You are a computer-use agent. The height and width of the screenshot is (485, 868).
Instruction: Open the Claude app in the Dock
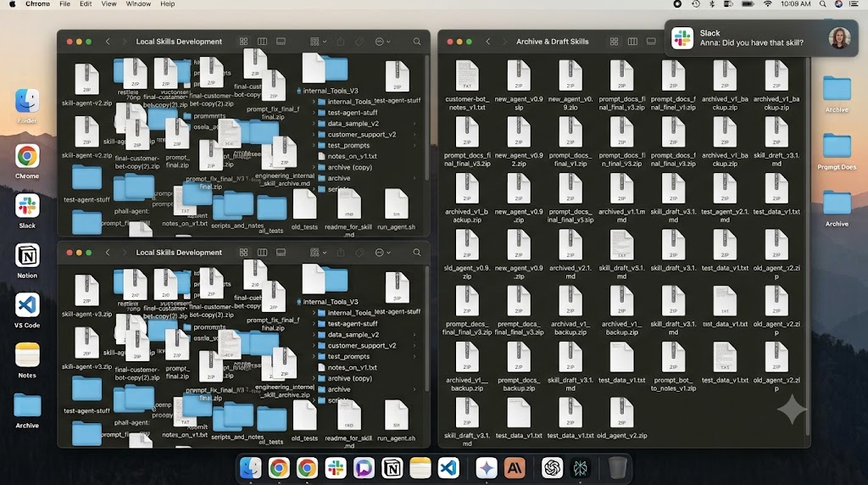click(x=515, y=468)
